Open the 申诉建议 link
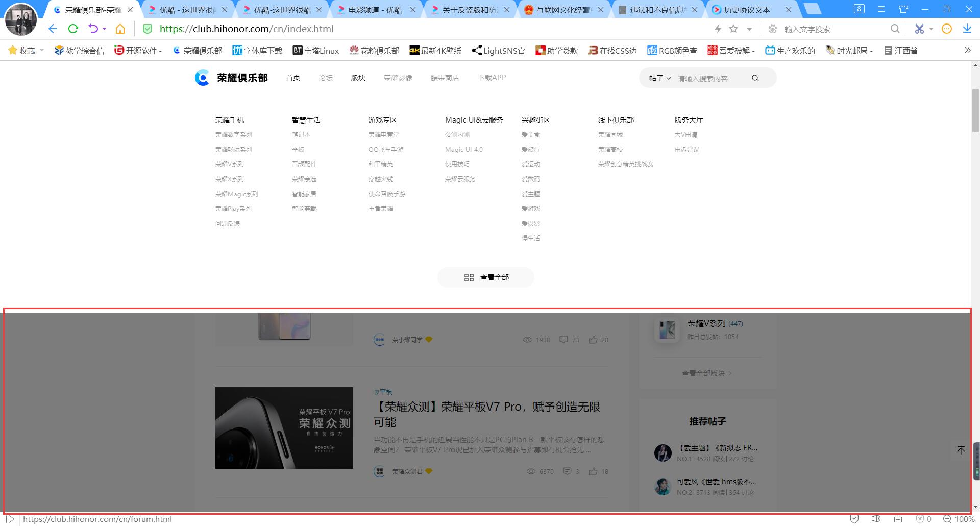Screen dimensions: 980x526 (x=687, y=150)
